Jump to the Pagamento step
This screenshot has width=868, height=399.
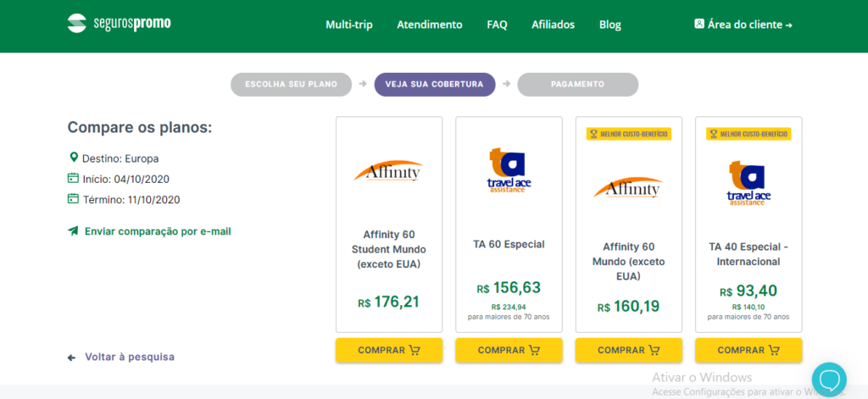coord(578,85)
